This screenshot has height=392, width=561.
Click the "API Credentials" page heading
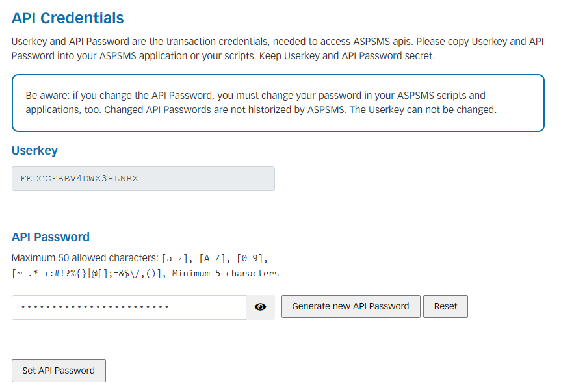tap(67, 18)
